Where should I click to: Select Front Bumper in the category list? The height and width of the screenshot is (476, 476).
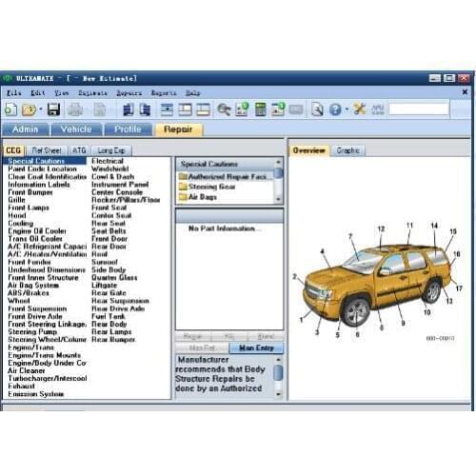coord(30,192)
